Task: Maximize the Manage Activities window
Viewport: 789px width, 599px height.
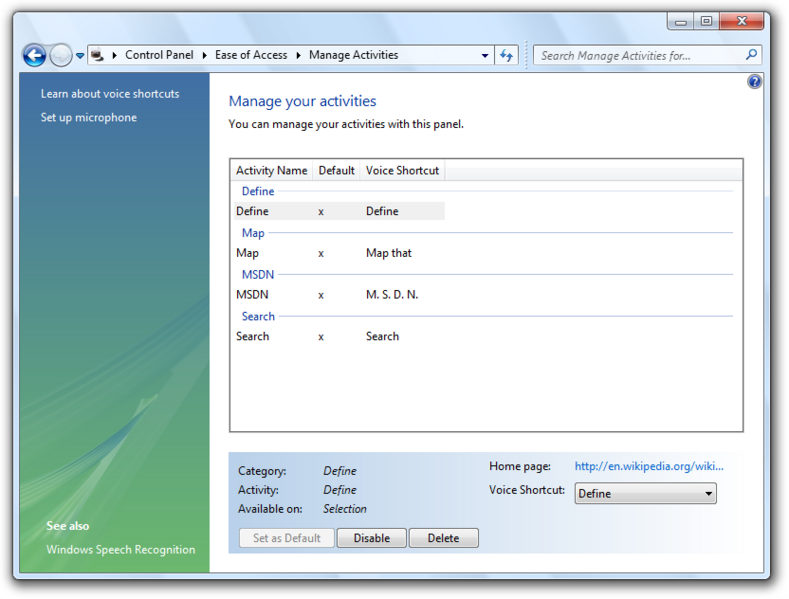Action: [706, 21]
